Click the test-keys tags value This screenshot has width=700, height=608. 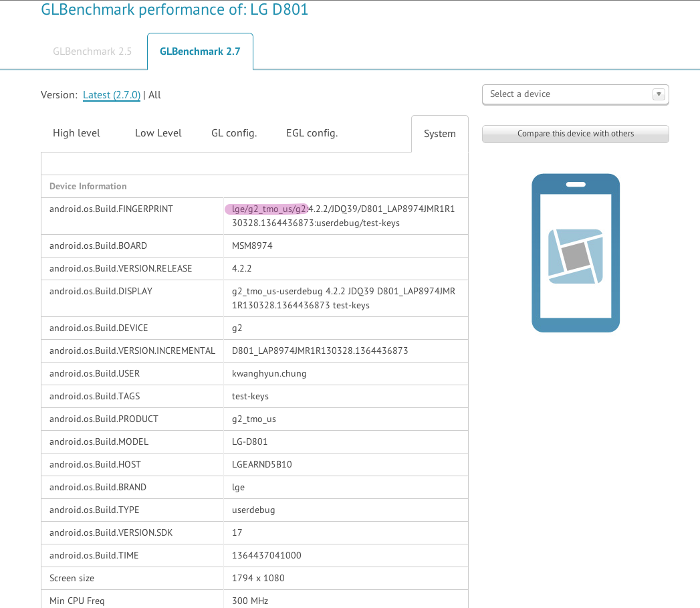[x=251, y=396]
